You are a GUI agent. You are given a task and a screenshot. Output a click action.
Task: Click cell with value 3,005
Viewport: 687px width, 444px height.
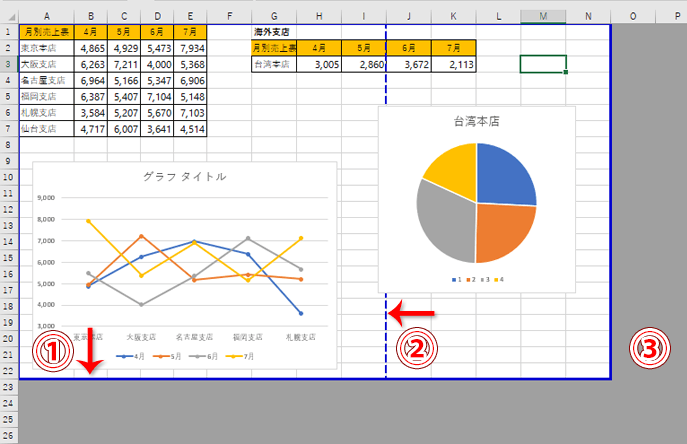[x=319, y=64]
